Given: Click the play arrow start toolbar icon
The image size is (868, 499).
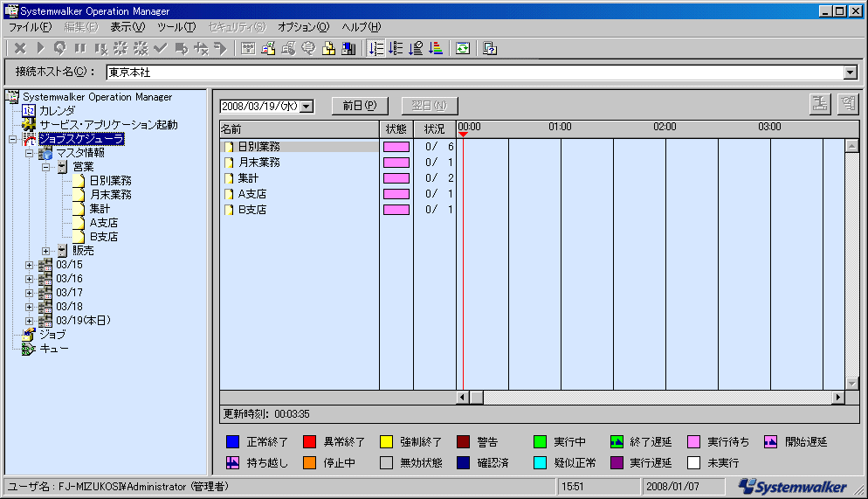Looking at the screenshot, I should [40, 49].
